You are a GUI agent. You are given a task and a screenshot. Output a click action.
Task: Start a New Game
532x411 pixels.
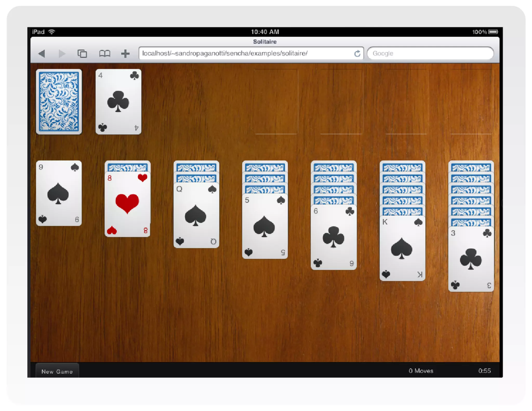[x=57, y=371]
